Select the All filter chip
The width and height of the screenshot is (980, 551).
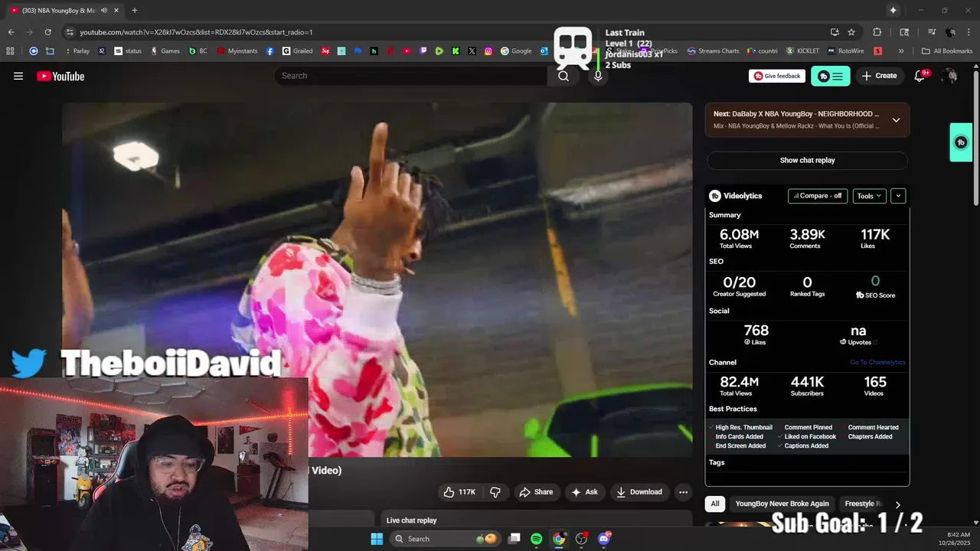click(715, 504)
